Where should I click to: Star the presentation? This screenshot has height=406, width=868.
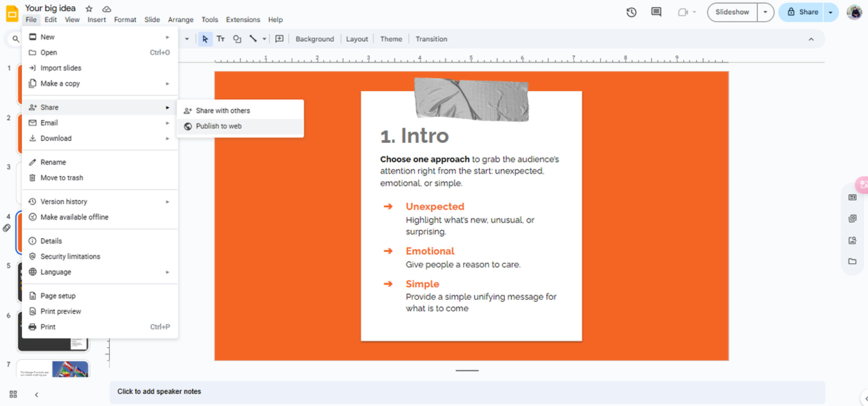coord(89,8)
